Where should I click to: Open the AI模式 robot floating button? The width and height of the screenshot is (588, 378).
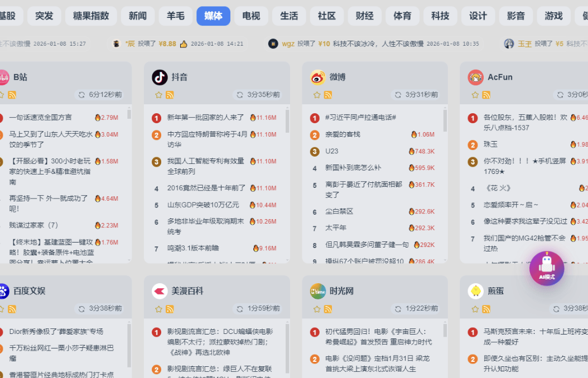tap(546, 268)
